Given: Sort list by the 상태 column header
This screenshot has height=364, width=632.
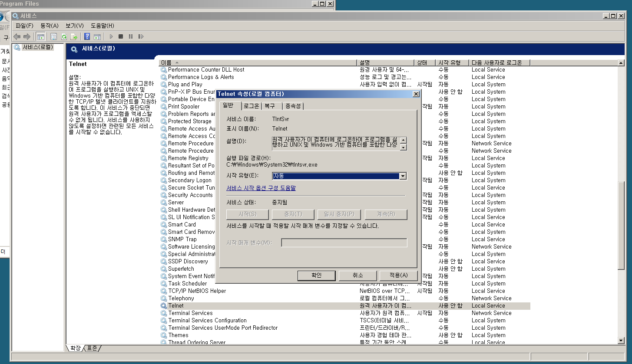Looking at the screenshot, I should (x=425, y=62).
